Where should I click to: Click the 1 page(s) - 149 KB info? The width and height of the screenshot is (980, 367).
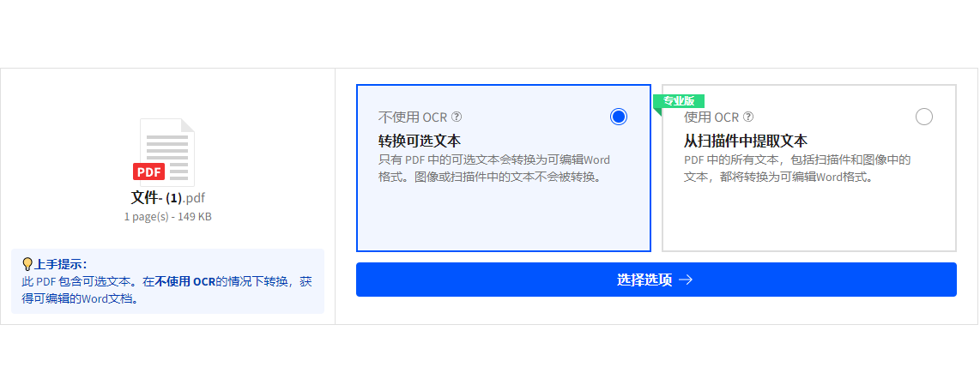click(167, 217)
